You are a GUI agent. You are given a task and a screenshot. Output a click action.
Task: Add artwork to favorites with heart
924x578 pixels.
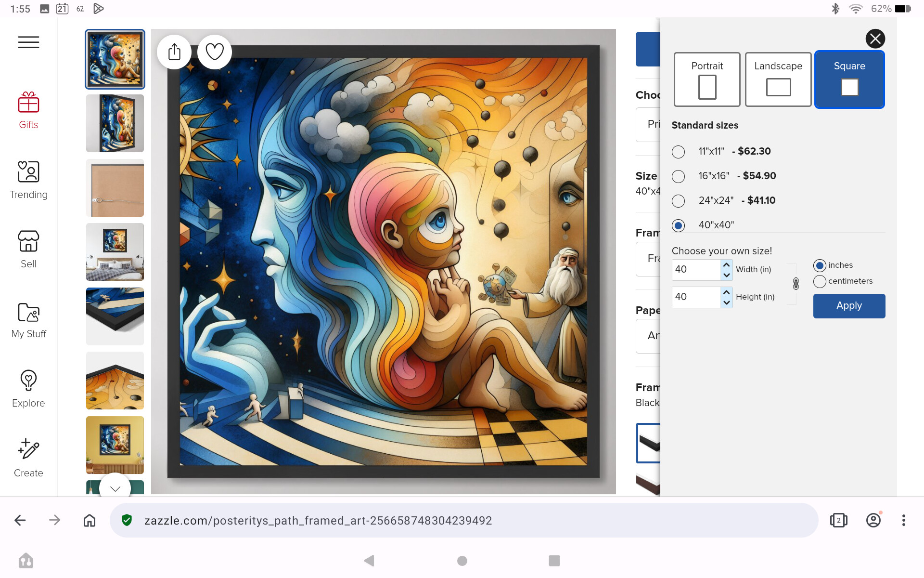tap(215, 52)
